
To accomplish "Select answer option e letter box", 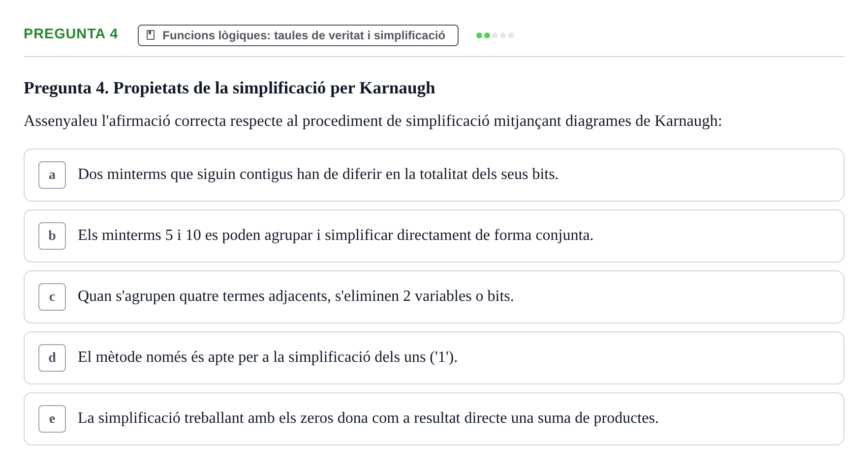I will tap(52, 419).
